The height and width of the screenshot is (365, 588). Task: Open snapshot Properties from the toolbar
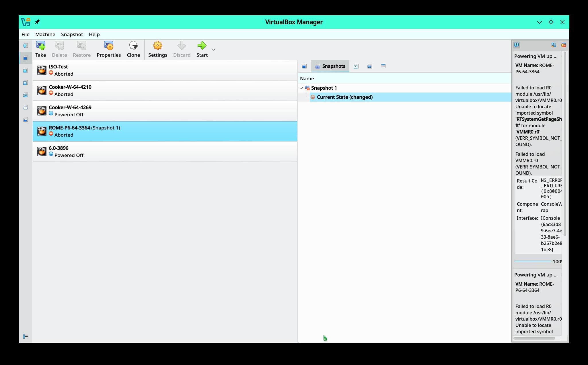coord(108,46)
